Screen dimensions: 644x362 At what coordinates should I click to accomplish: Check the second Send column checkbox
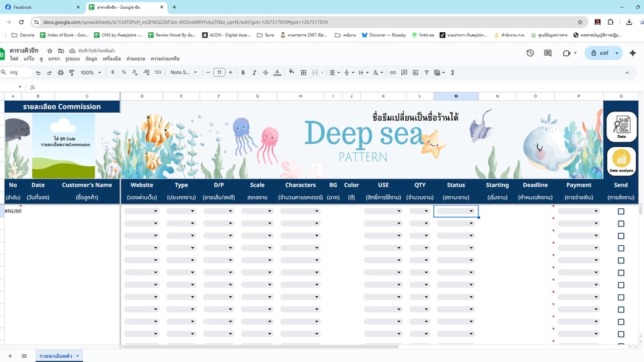621,224
